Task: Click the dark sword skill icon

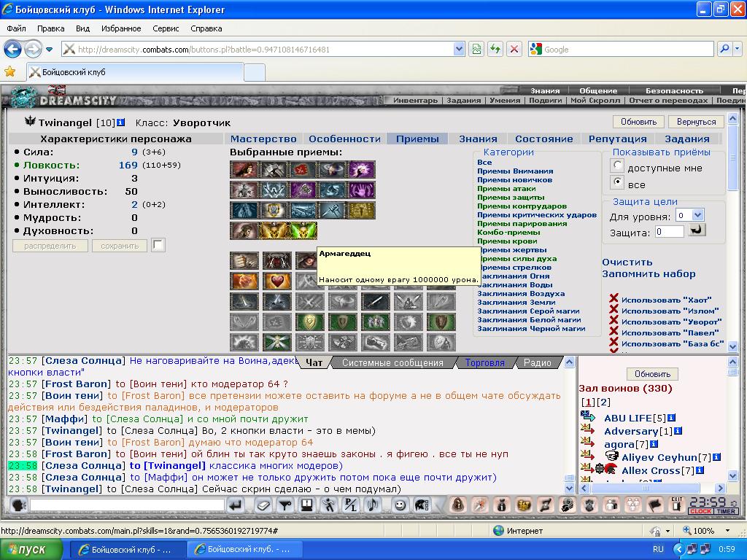Action: [376, 301]
